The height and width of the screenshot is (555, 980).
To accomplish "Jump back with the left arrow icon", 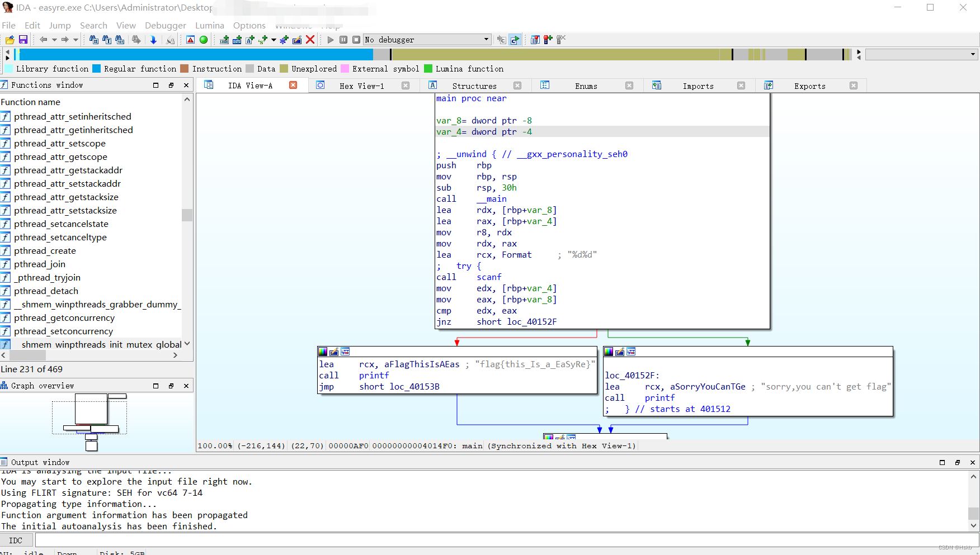I will (x=43, y=40).
